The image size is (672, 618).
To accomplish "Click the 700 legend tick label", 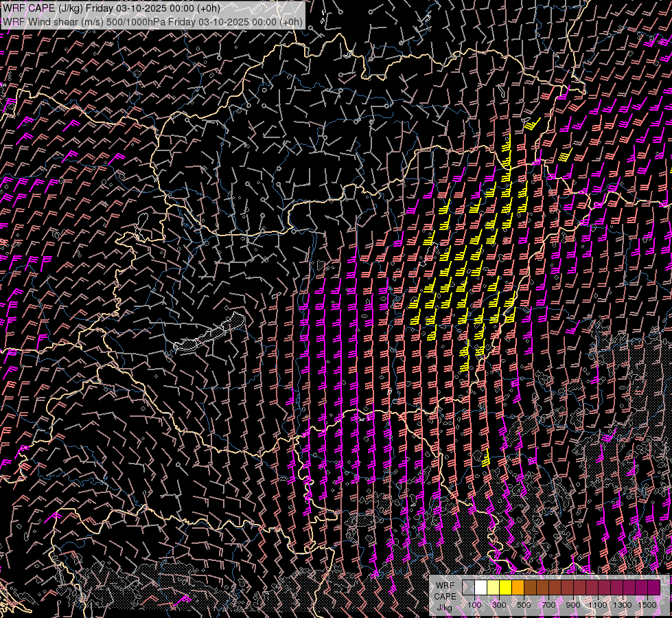I will (x=548, y=604).
